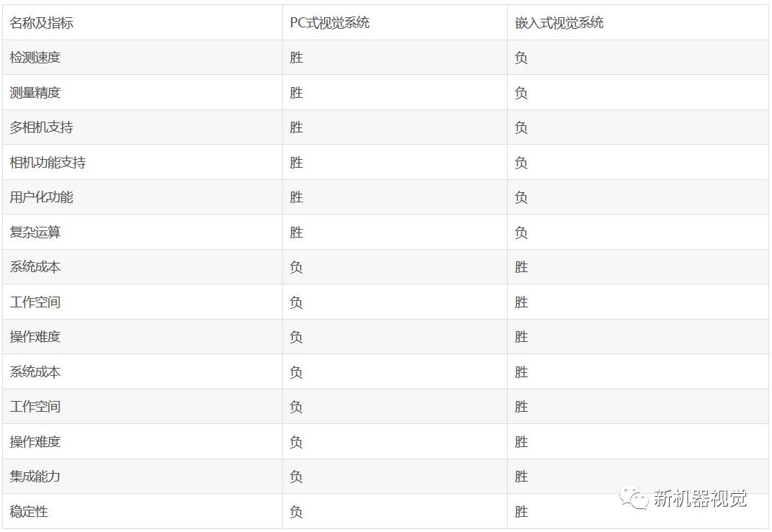Click the 测量精度 row label

pos(35,93)
